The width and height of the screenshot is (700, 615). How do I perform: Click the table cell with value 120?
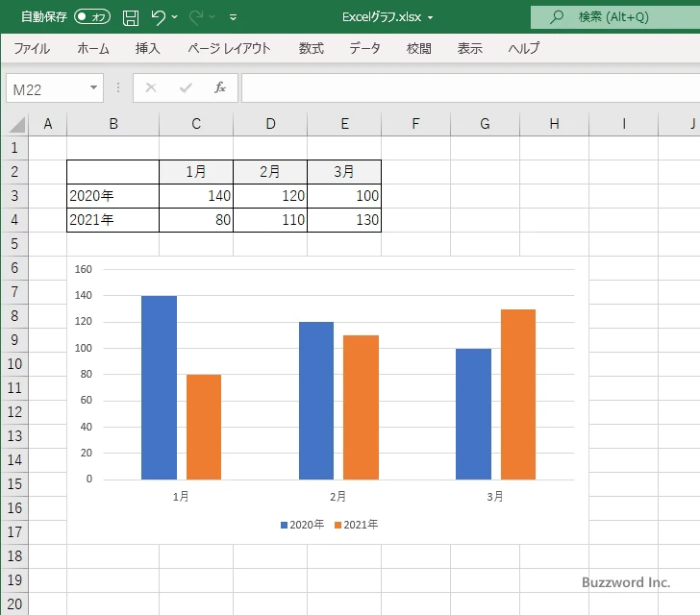click(x=270, y=196)
